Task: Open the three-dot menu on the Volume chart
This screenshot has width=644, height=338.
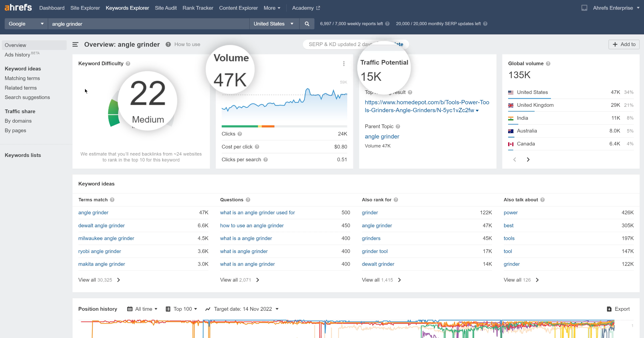Action: coord(344,63)
